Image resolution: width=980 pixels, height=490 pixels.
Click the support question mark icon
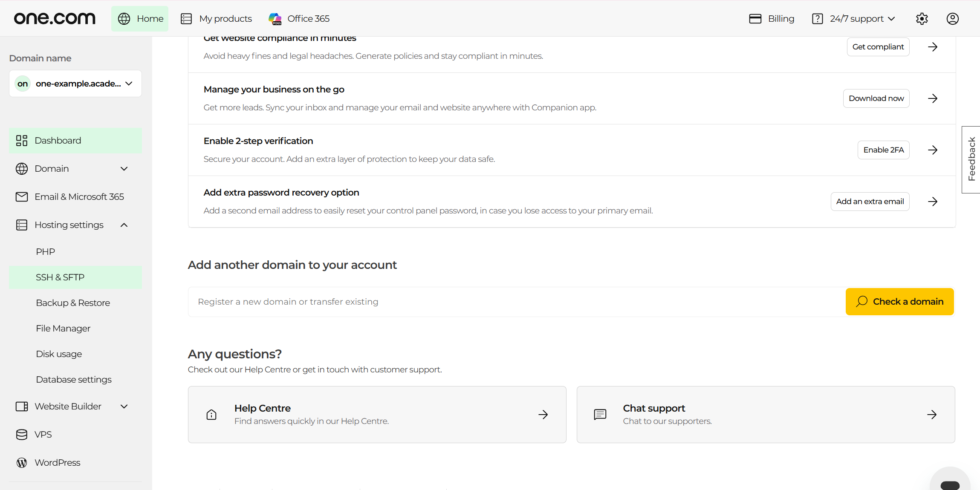pos(817,19)
